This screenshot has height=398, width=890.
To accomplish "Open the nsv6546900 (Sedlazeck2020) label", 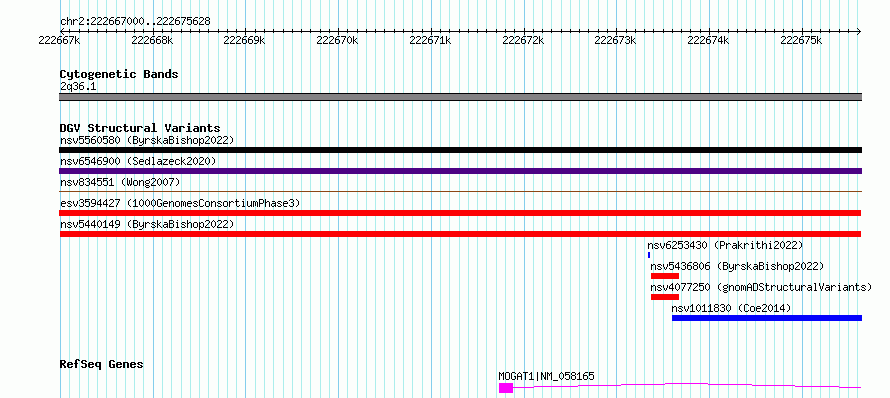I will (x=138, y=161).
